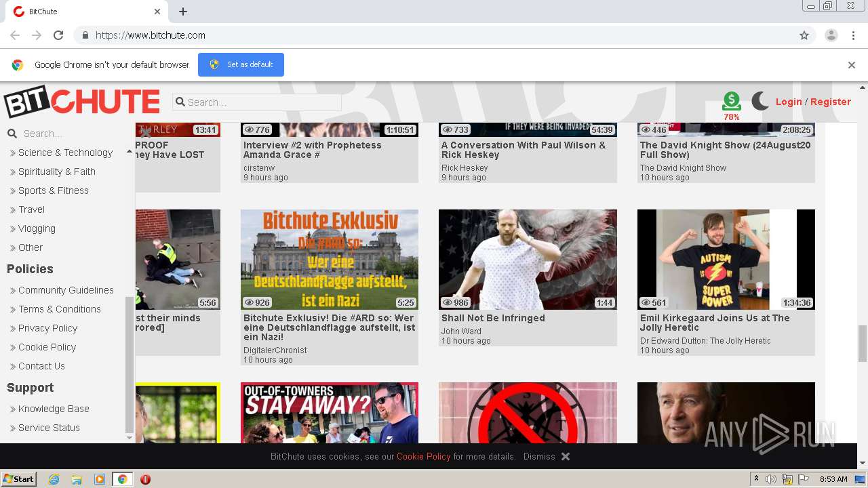Screen dimensions: 868x488
Task: Open Other category
Action: (x=30, y=247)
